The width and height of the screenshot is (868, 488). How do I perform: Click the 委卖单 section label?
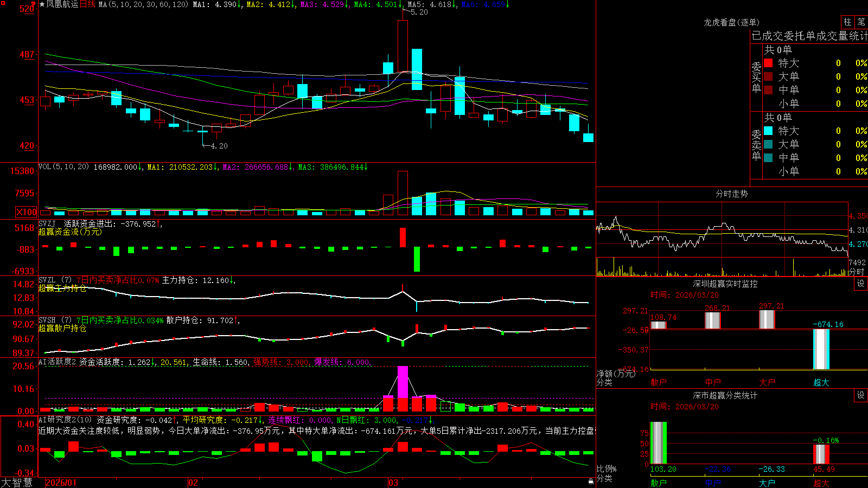coord(756,145)
